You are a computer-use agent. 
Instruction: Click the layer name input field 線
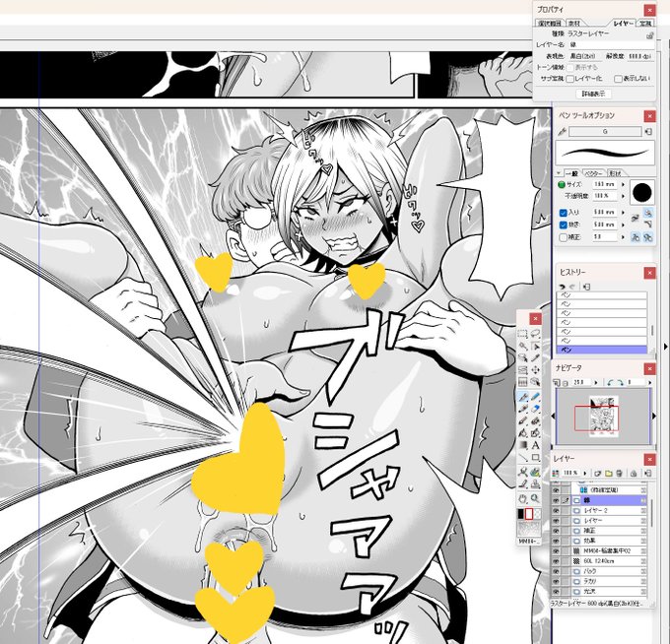pos(611,44)
